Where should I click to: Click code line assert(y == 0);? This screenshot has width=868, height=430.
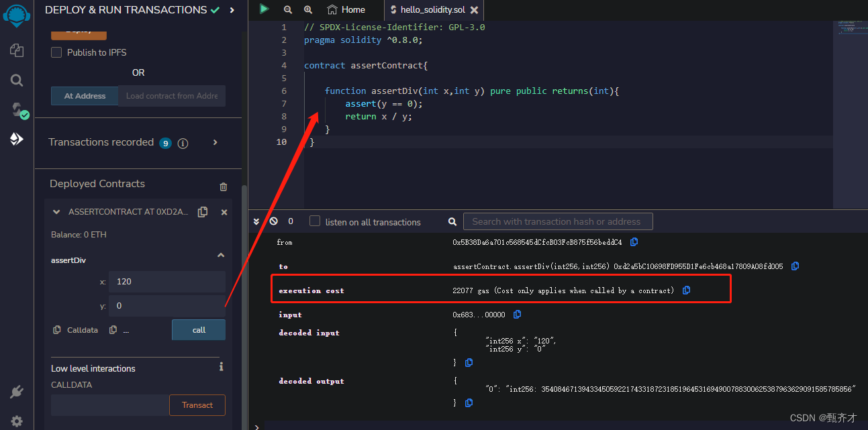[x=384, y=103]
